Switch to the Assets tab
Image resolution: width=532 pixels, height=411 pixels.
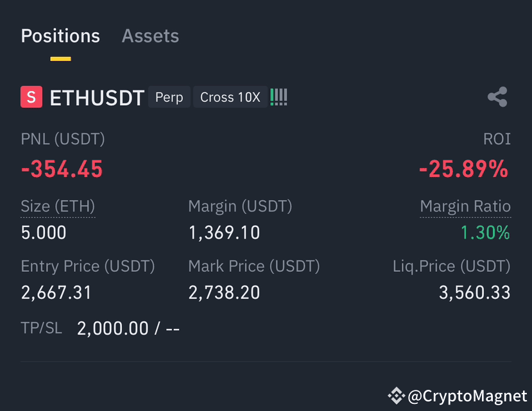click(150, 37)
